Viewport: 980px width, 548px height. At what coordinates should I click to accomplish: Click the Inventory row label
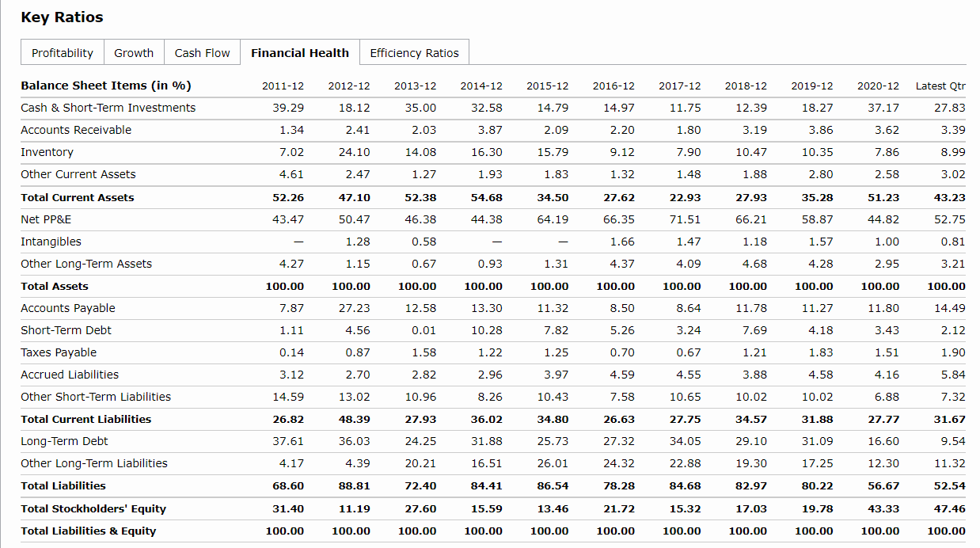(47, 152)
